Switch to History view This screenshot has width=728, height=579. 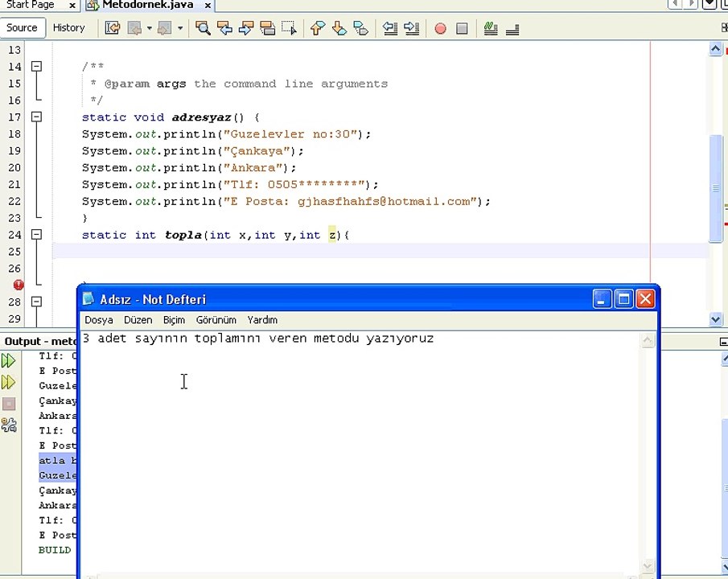tap(68, 28)
